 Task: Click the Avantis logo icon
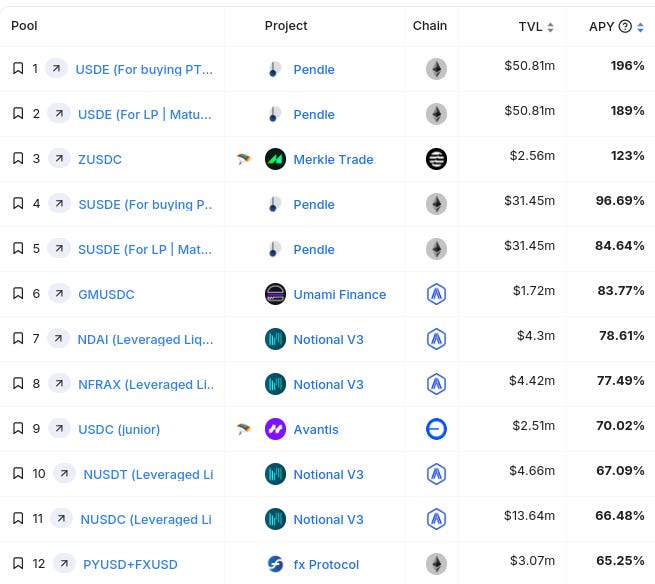click(x=275, y=429)
